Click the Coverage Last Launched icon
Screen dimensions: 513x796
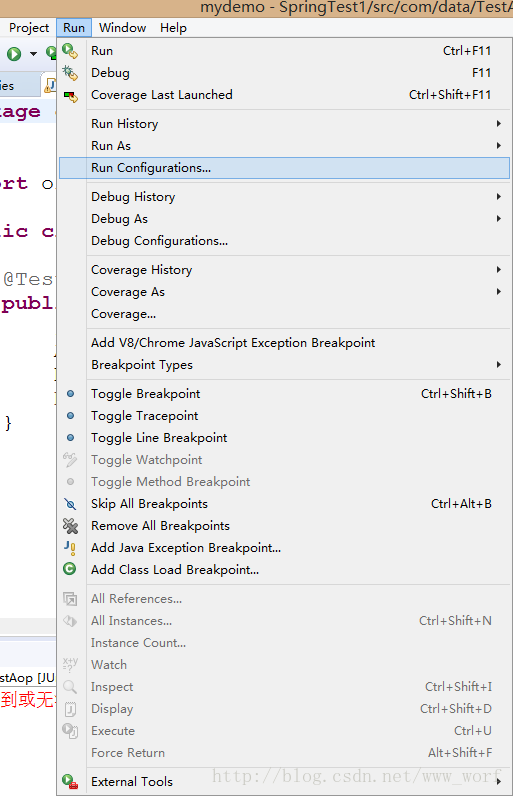pos(70,95)
